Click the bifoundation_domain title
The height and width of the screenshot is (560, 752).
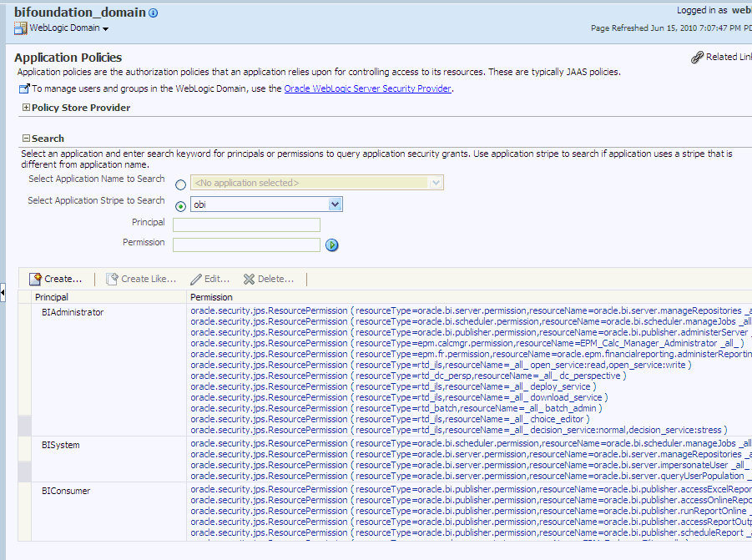[x=80, y=13]
